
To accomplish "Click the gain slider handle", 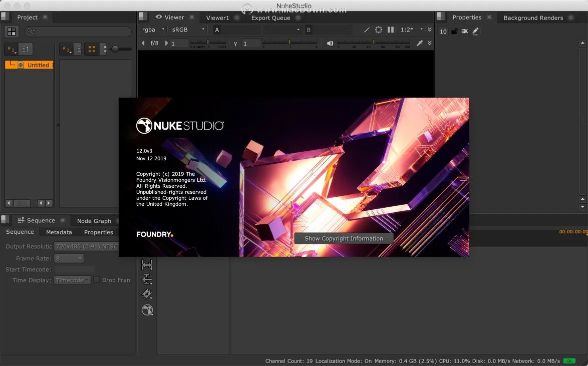I will coord(208,42).
